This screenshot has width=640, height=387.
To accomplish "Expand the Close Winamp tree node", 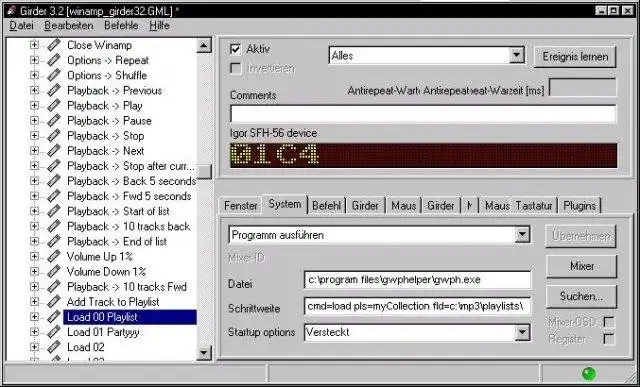I will (34, 45).
